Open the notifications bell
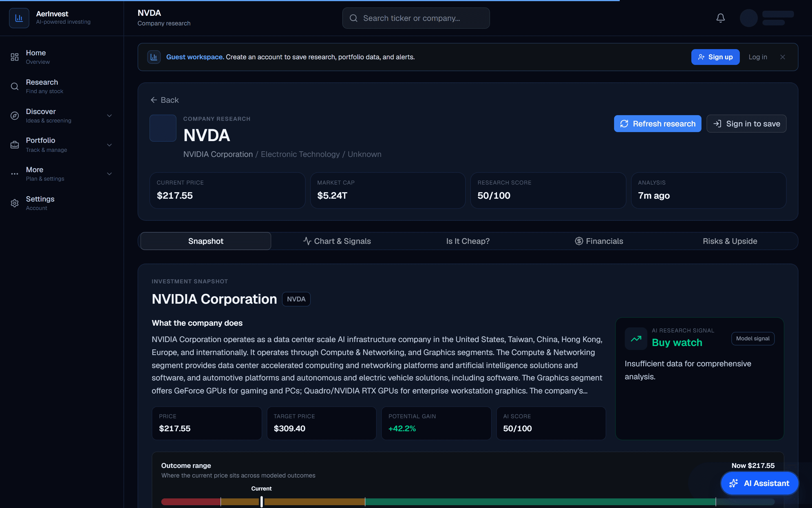 (720, 18)
